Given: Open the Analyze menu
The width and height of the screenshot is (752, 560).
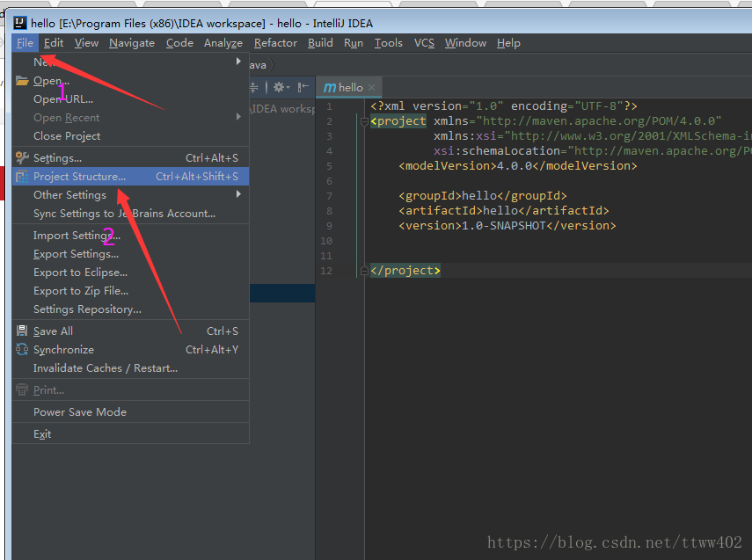Looking at the screenshot, I should [x=223, y=43].
